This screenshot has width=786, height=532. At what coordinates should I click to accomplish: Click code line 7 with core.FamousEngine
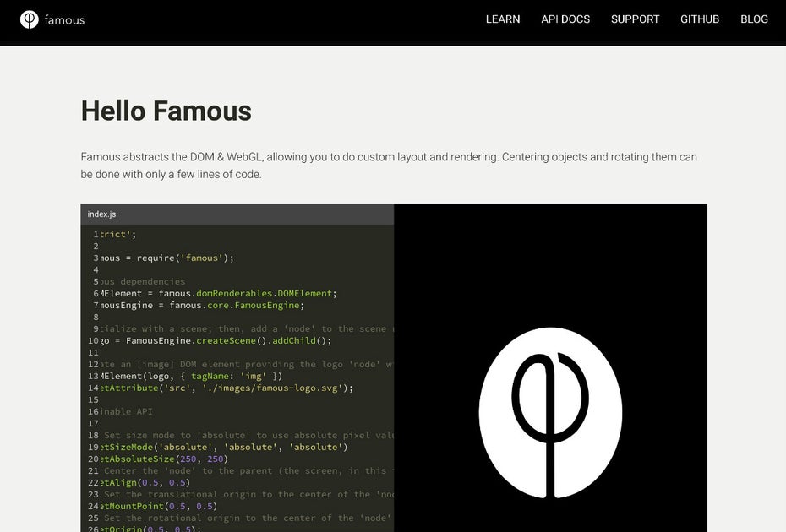[202, 305]
